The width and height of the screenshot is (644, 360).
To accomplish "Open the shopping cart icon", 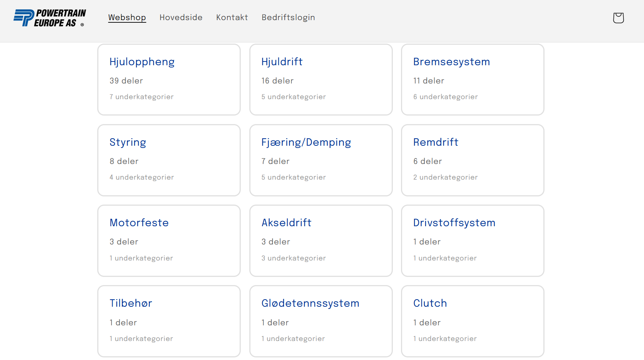I will tap(618, 18).
